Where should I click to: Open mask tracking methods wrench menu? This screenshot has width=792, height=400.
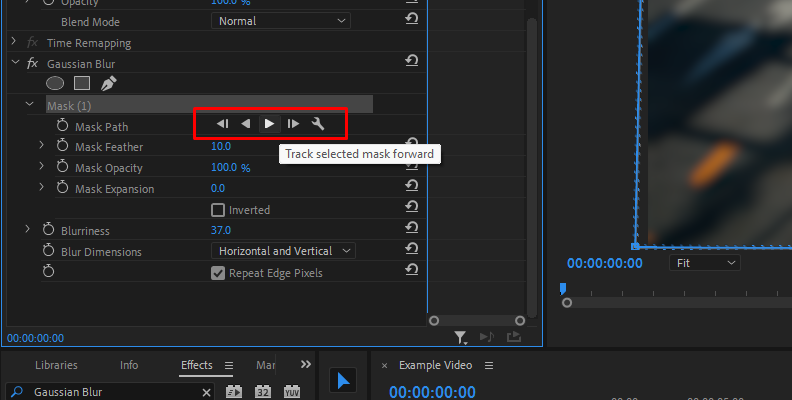tap(318, 124)
